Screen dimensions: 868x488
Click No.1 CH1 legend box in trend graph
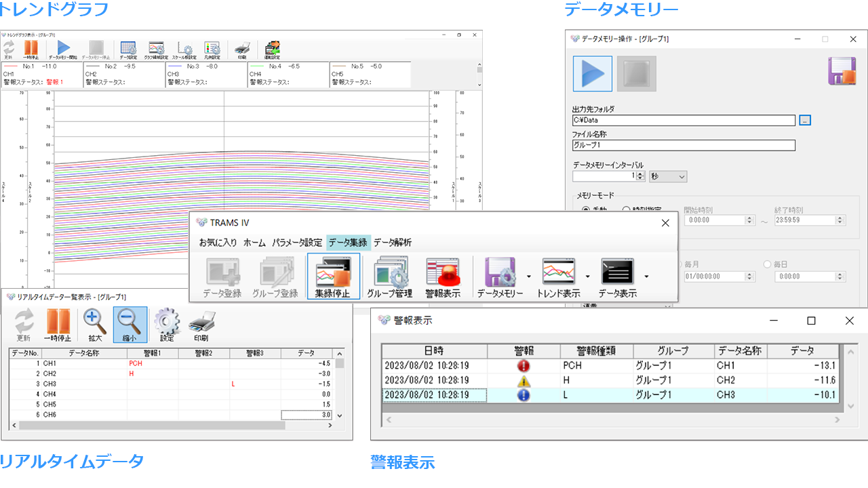click(41, 75)
